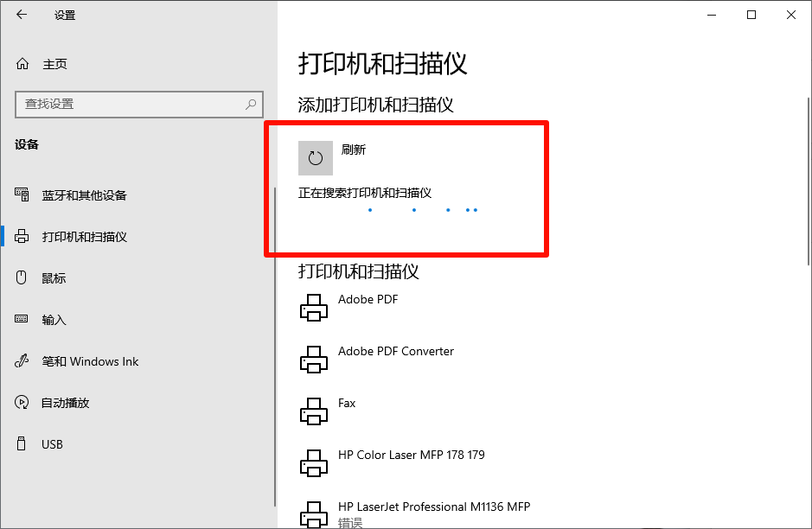Click the keyboard icon next to 输入
812x529 pixels.
coord(22,319)
